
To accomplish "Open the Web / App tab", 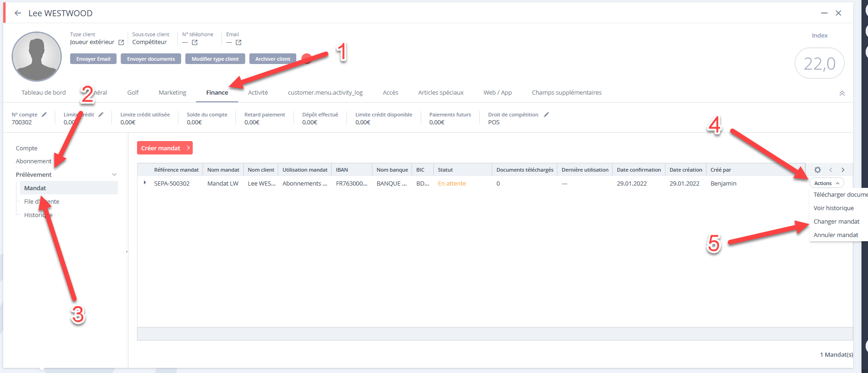I will pyautogui.click(x=497, y=92).
